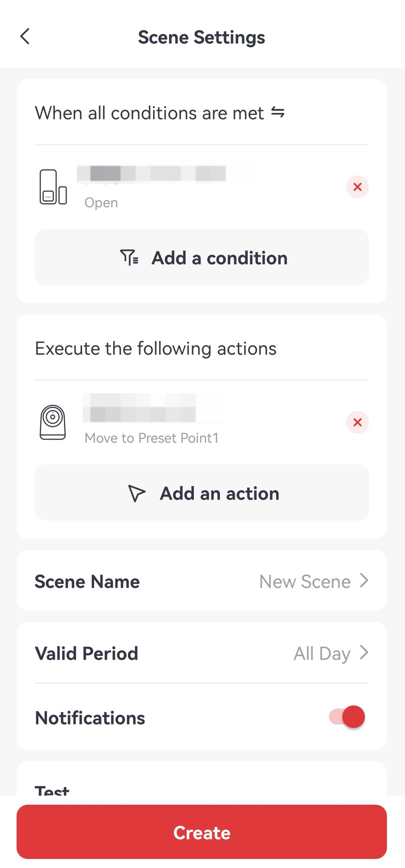Expand Scene Name chevron

point(364,581)
